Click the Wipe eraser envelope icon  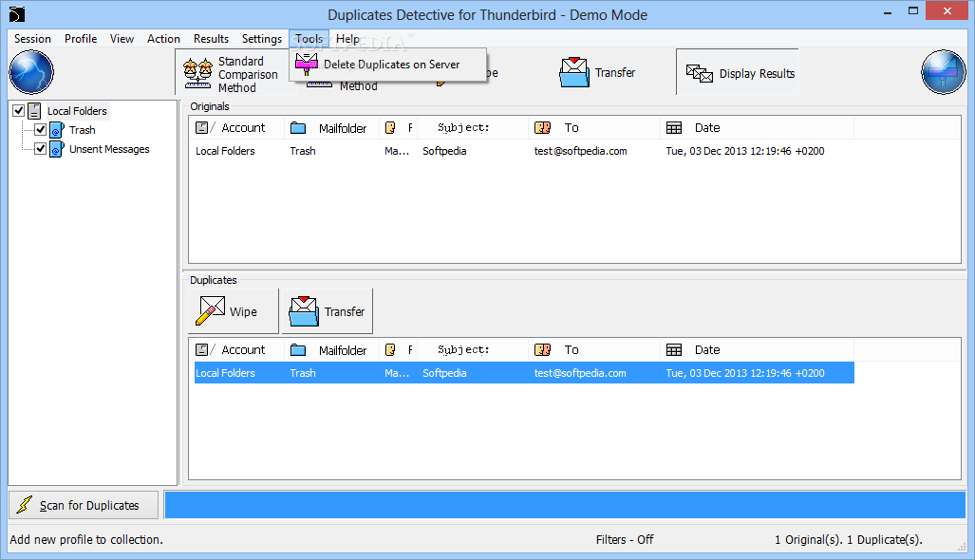pos(210,310)
